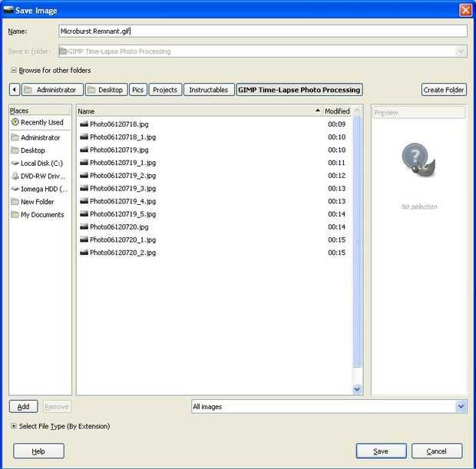Click New Folder folder icon in Places
The width and height of the screenshot is (476, 469).
click(x=15, y=202)
